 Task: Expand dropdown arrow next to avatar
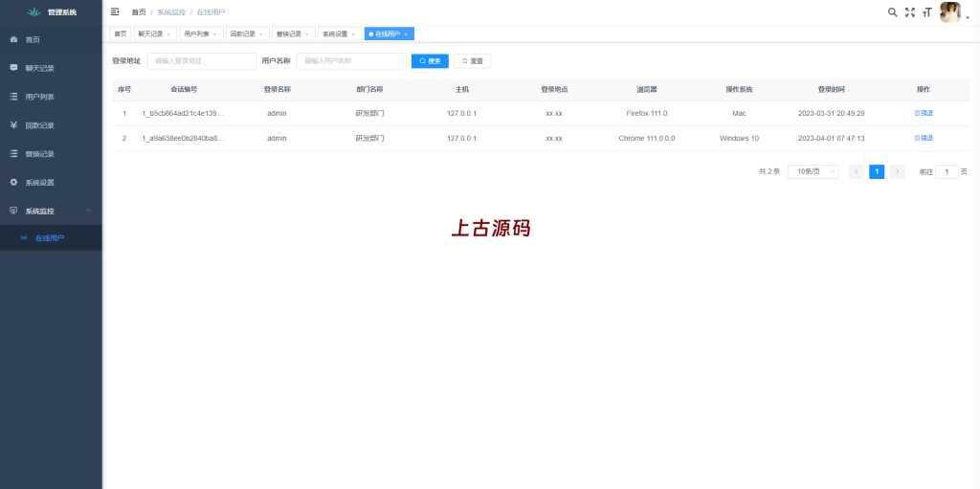click(x=968, y=19)
